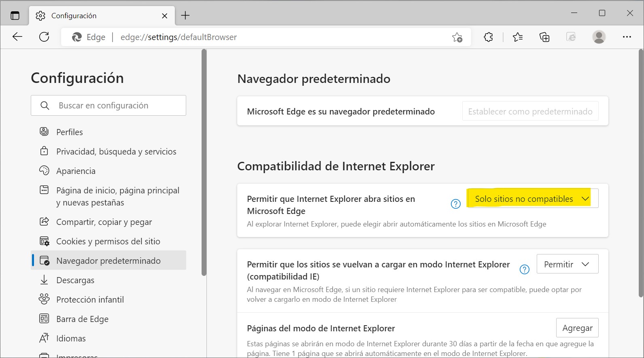
Task: Close the Configuración tab
Action: tap(165, 16)
